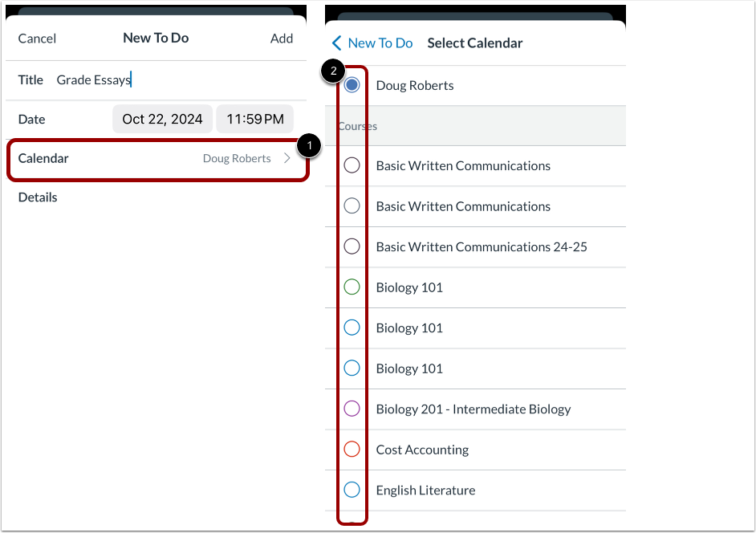The width and height of the screenshot is (756, 533).
Task: Open the Calendar selector chevron
Action: [288, 158]
